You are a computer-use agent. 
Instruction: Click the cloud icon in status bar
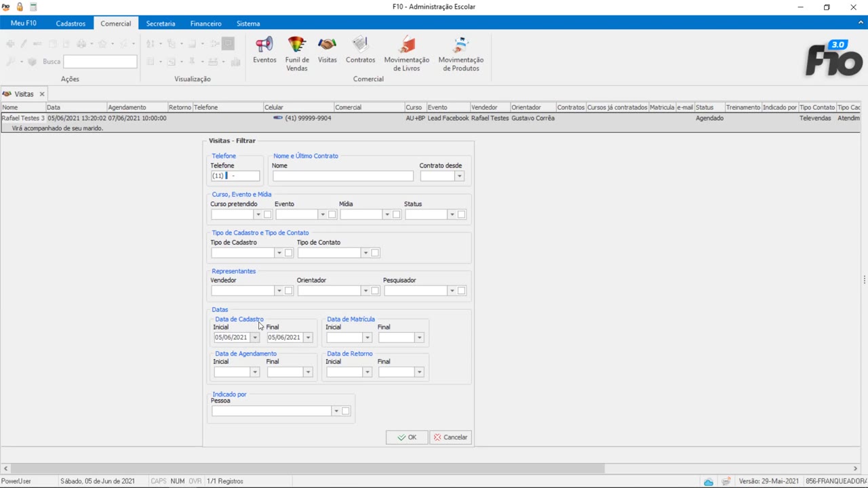point(708,481)
